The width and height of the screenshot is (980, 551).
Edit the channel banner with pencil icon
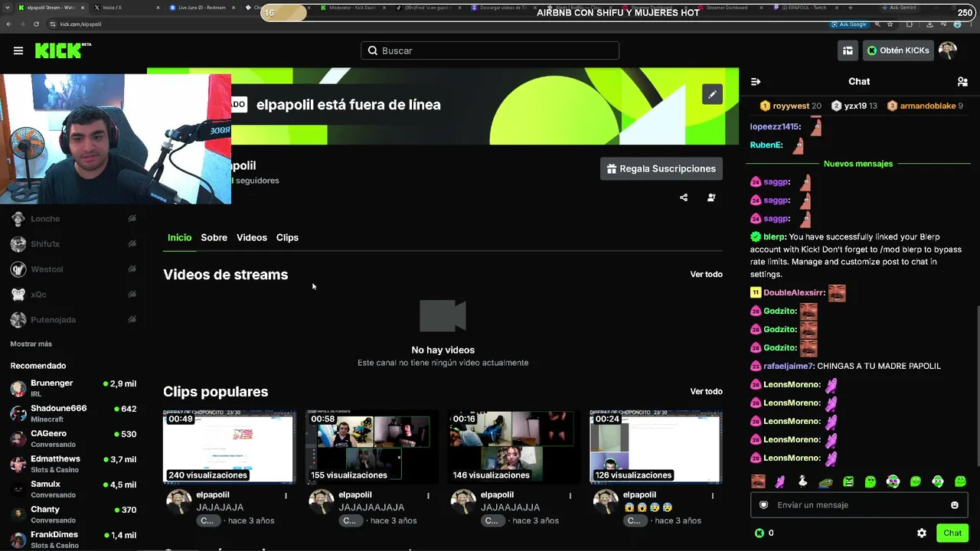coord(712,94)
